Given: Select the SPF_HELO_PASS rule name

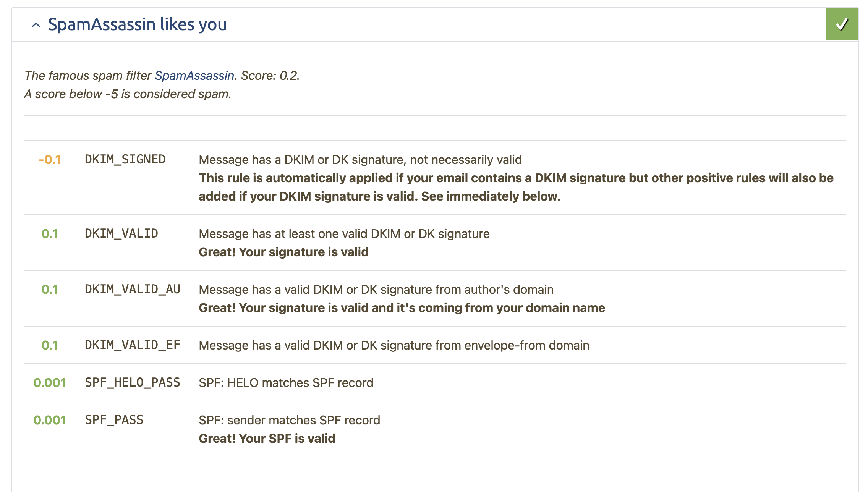Looking at the screenshot, I should click(x=132, y=382).
